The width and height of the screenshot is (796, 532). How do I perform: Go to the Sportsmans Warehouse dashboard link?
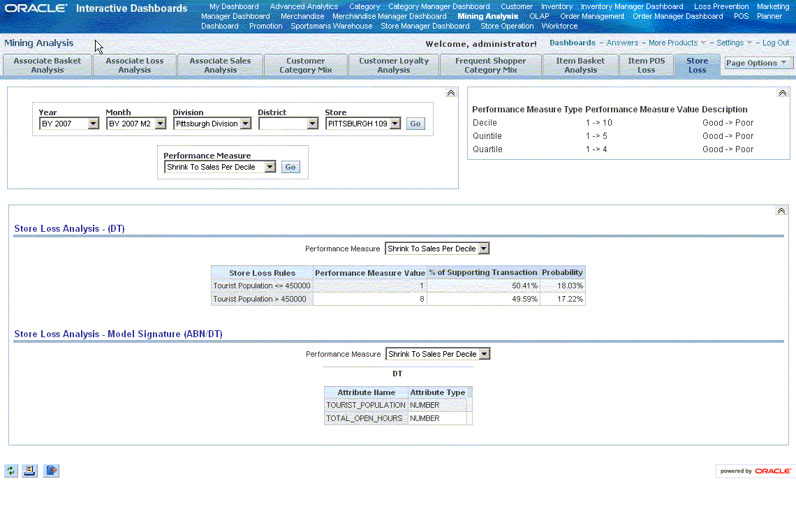tap(332, 26)
